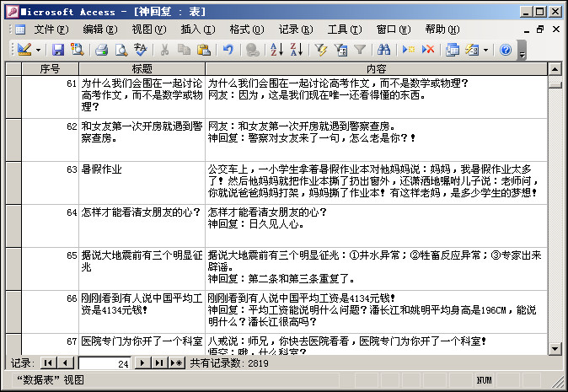Select the row selector for record 65

[x=13, y=269]
